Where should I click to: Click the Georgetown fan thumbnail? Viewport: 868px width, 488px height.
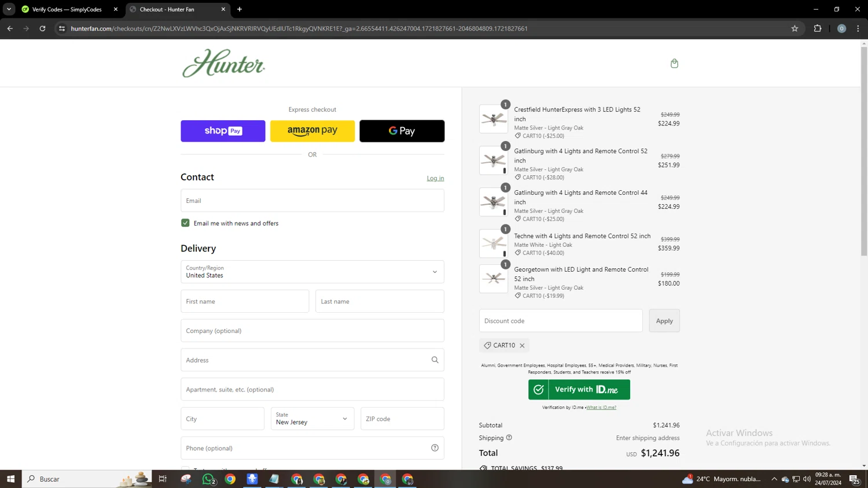point(494,279)
